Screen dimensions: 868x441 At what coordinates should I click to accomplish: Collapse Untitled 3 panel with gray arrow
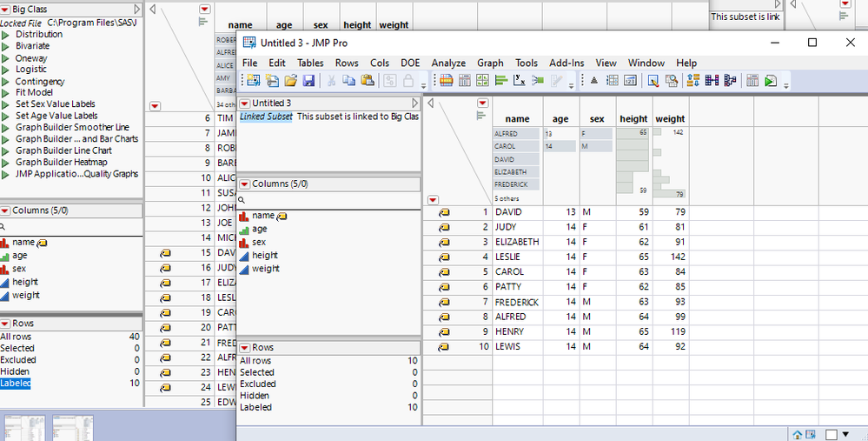(x=415, y=103)
